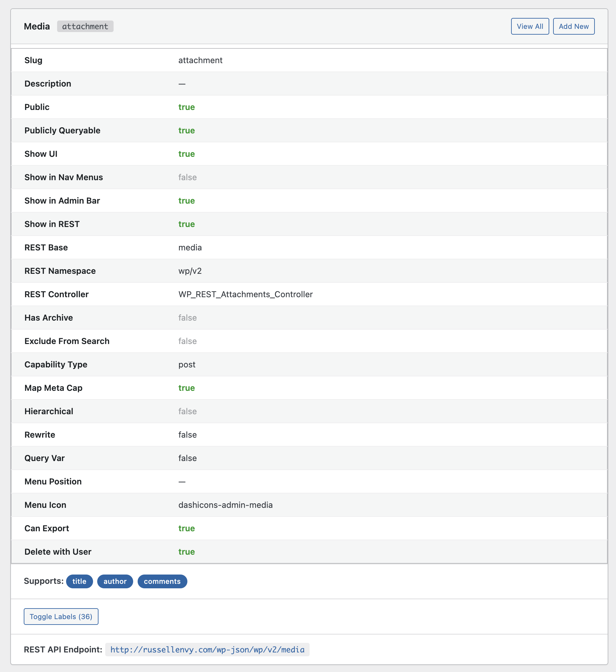Click the wp/v2 REST Namespace value
The width and height of the screenshot is (616, 672).
click(x=190, y=271)
